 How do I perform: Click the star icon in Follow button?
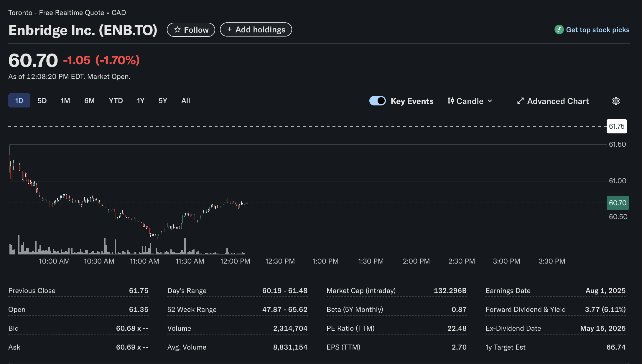(177, 30)
